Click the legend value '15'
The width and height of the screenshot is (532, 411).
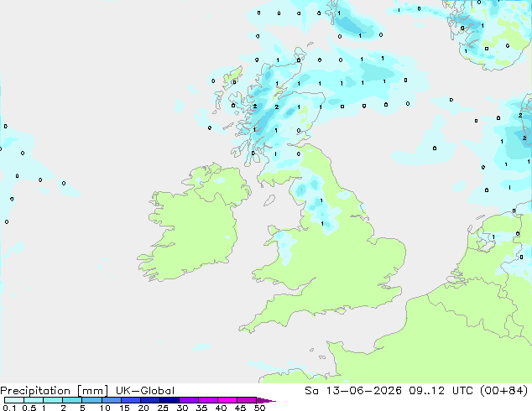coord(124,408)
